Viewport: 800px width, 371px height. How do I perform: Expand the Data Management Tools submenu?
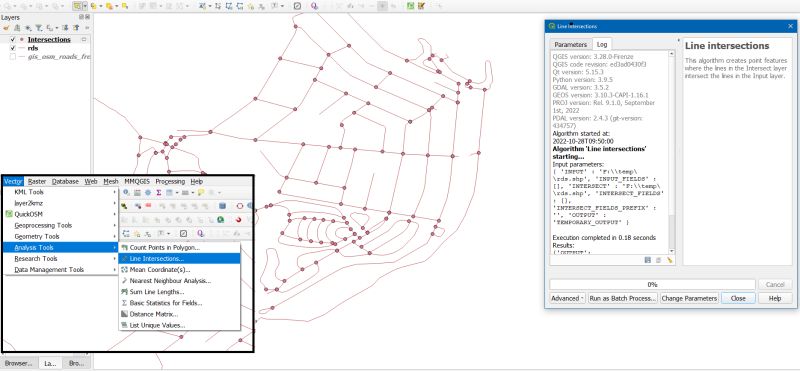click(x=61, y=269)
